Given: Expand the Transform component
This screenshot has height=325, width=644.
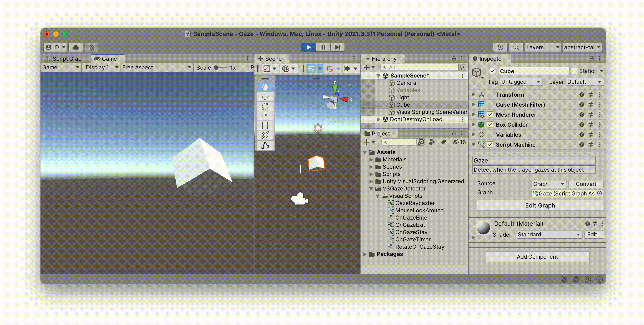Looking at the screenshot, I should click(473, 95).
